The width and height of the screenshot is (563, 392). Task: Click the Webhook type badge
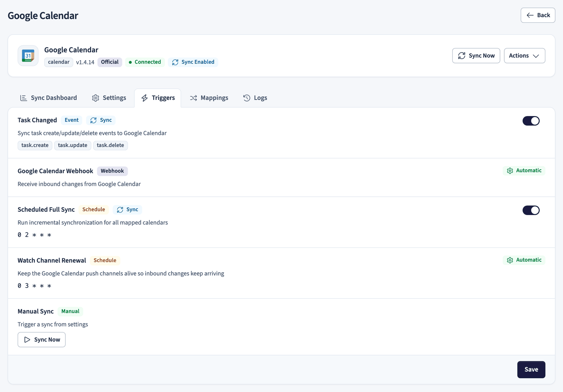pos(112,171)
